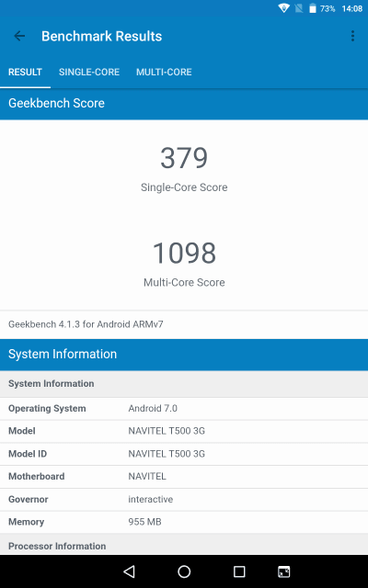Select the Android 7.0 value
This screenshot has width=368, height=588.
[153, 408]
